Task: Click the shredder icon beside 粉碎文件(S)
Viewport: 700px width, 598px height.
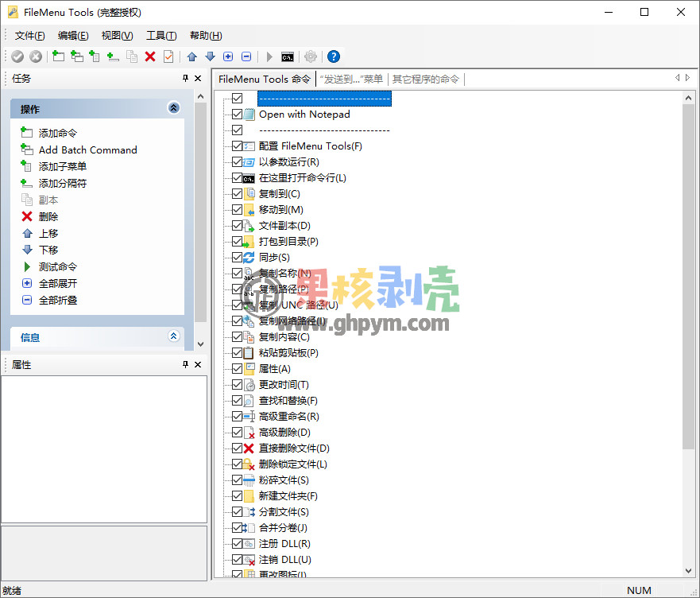Action: tap(249, 480)
